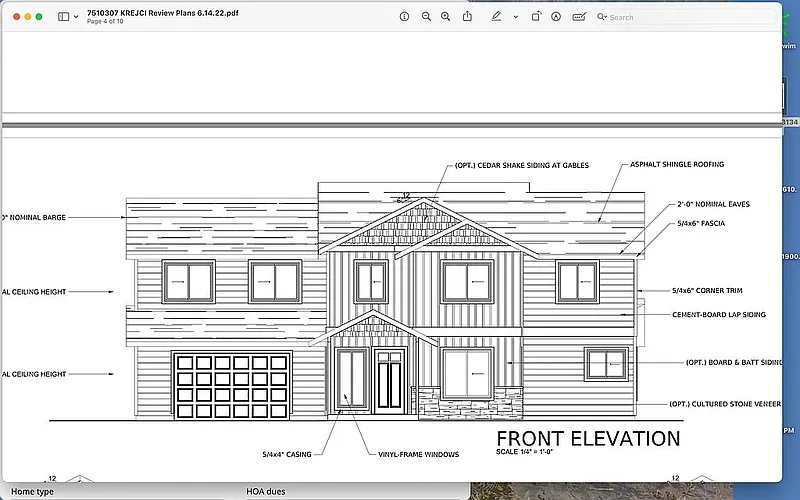Click the red close window button

pos(14,17)
